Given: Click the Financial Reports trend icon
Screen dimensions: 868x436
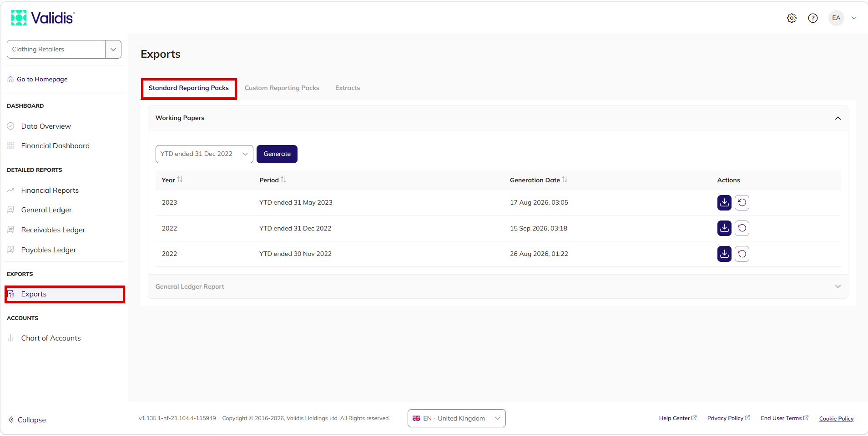Looking at the screenshot, I should pos(10,190).
